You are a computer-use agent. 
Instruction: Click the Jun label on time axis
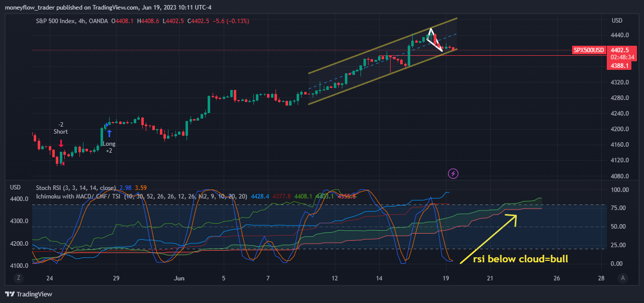[x=179, y=278]
